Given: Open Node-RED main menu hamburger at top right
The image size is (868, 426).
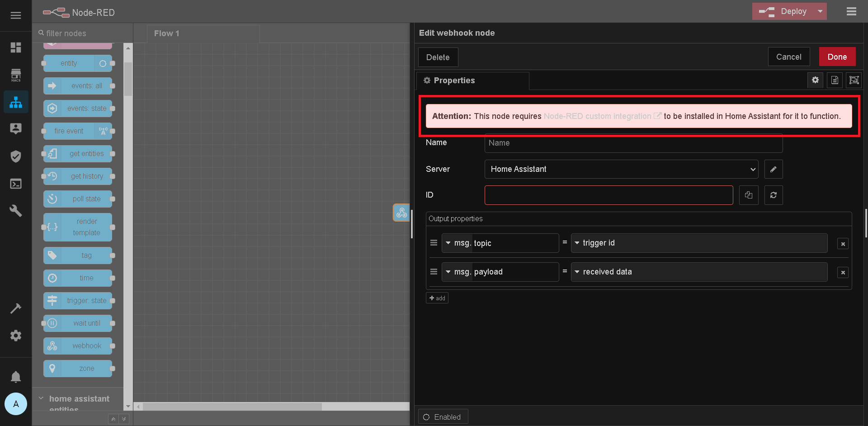Looking at the screenshot, I should 851,11.
